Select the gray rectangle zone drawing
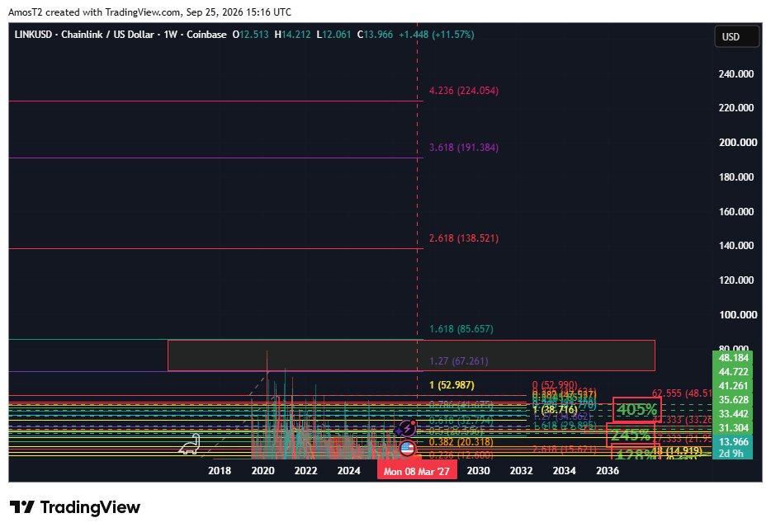 pyautogui.click(x=411, y=355)
